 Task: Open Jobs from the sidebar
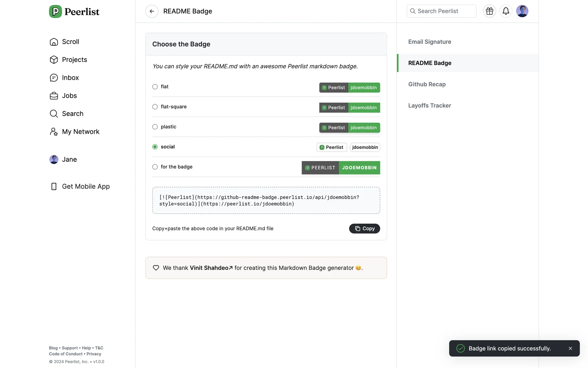[69, 96]
